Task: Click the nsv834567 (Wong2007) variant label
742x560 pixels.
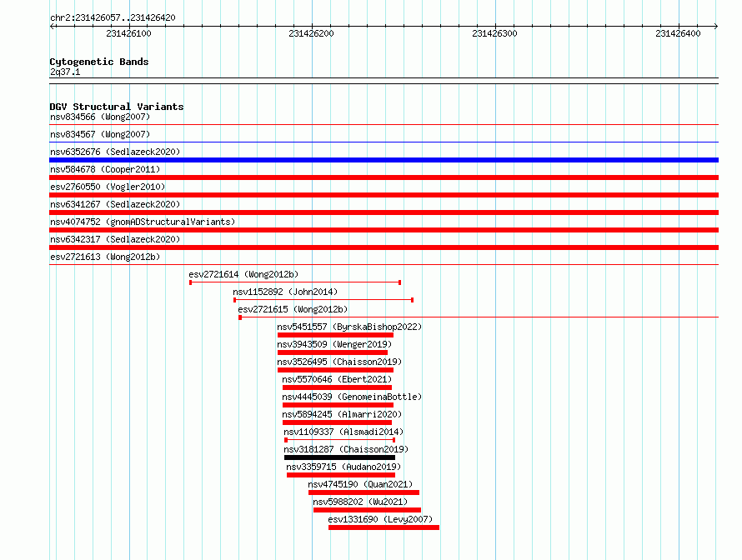Action: point(100,134)
